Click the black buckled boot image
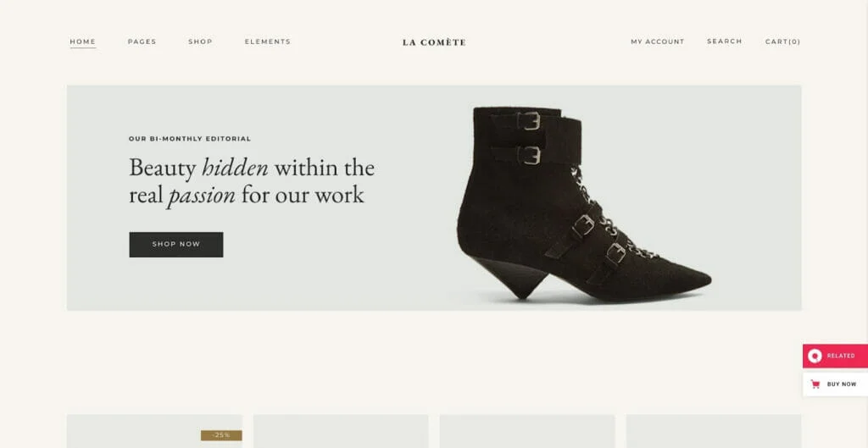Viewport: 868px width, 448px height. pos(584,203)
